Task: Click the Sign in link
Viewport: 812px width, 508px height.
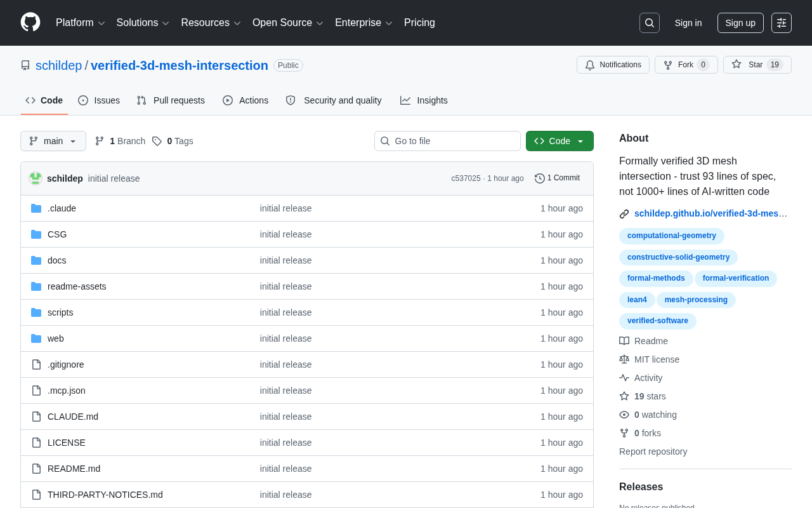Action: point(688,23)
